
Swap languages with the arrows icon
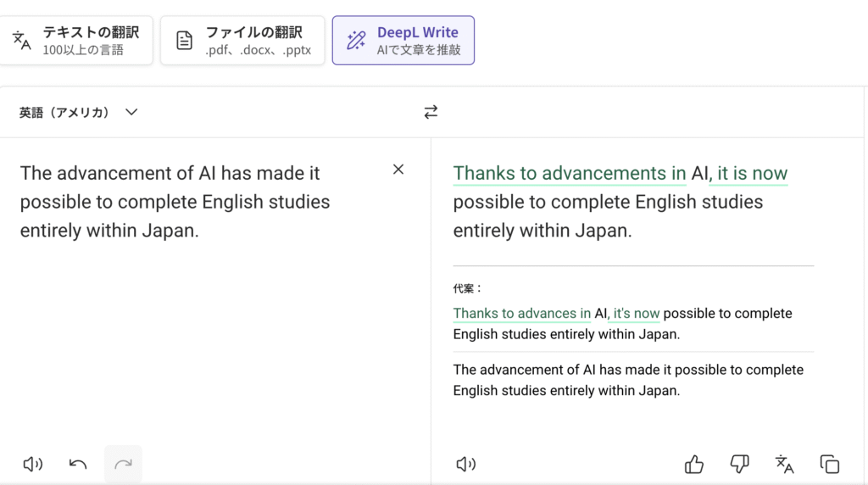coord(431,112)
